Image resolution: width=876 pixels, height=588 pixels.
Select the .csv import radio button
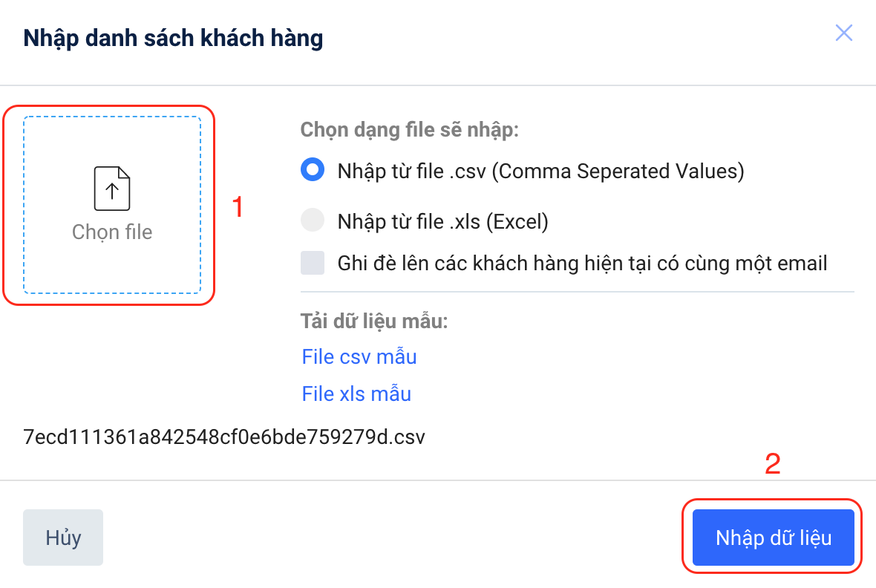(x=313, y=170)
